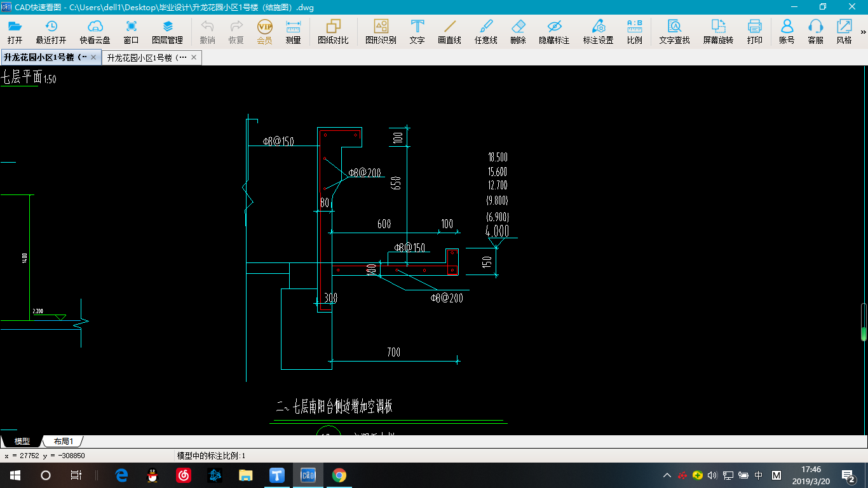Open 标注设置 annotation settings

coord(599,32)
